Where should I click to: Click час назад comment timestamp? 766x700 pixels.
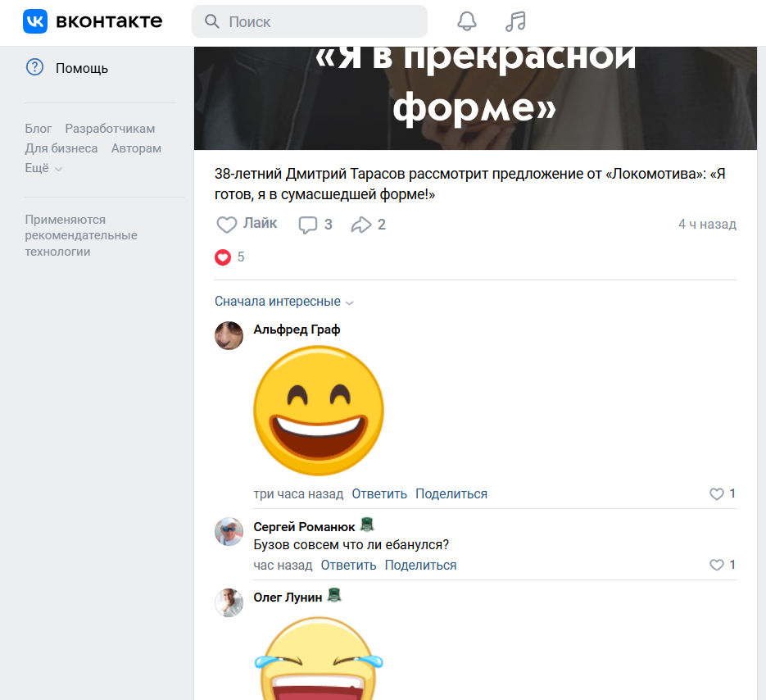283,566
